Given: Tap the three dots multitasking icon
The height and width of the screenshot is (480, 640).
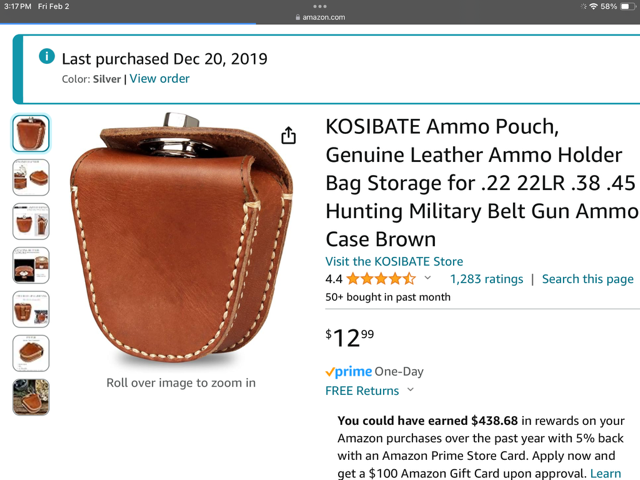Looking at the screenshot, I should 320,6.
